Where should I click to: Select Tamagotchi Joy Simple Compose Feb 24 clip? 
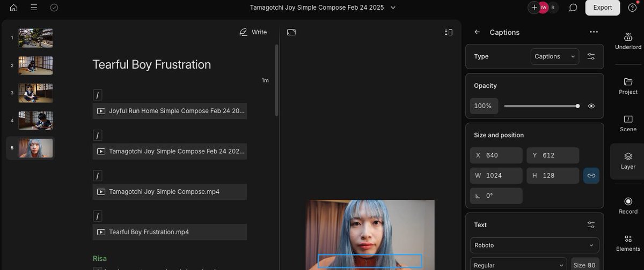click(170, 151)
